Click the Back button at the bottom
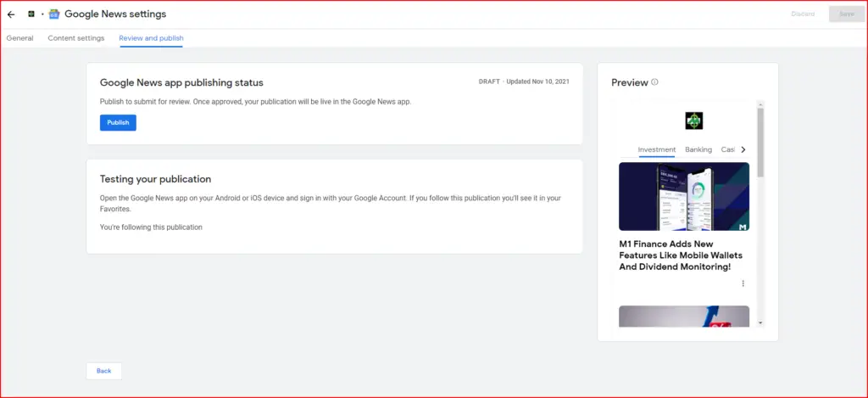Image resolution: width=868 pixels, height=398 pixels. pyautogui.click(x=103, y=371)
